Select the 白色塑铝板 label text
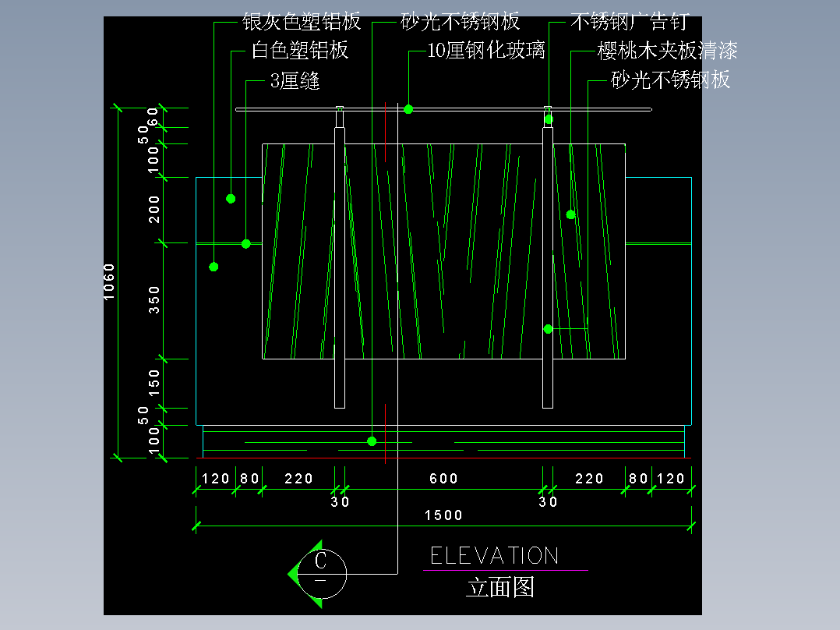 300,51
